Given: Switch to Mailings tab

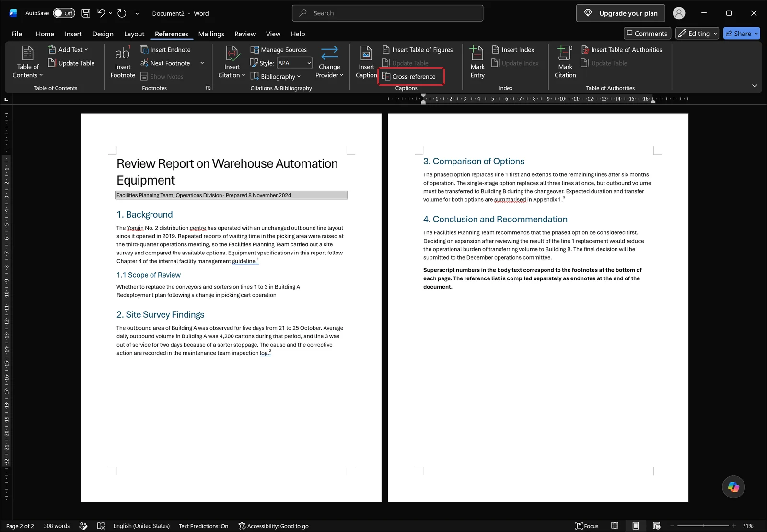Looking at the screenshot, I should click(x=211, y=34).
